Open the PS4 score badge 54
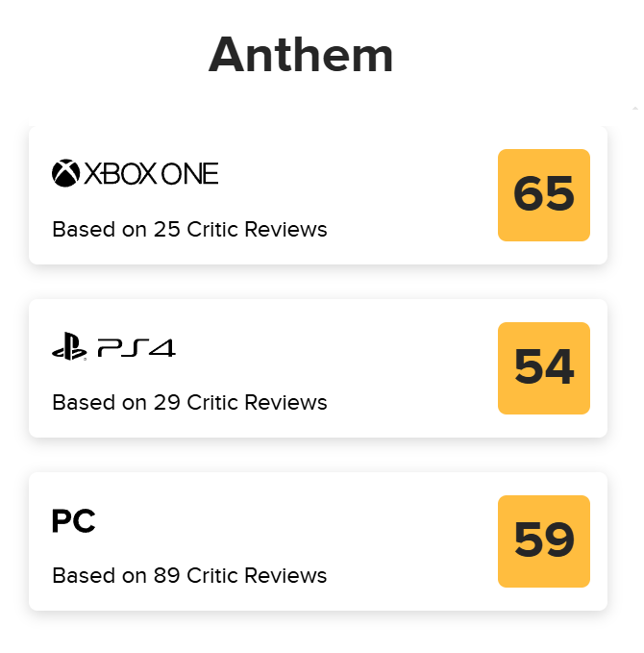 click(x=543, y=368)
